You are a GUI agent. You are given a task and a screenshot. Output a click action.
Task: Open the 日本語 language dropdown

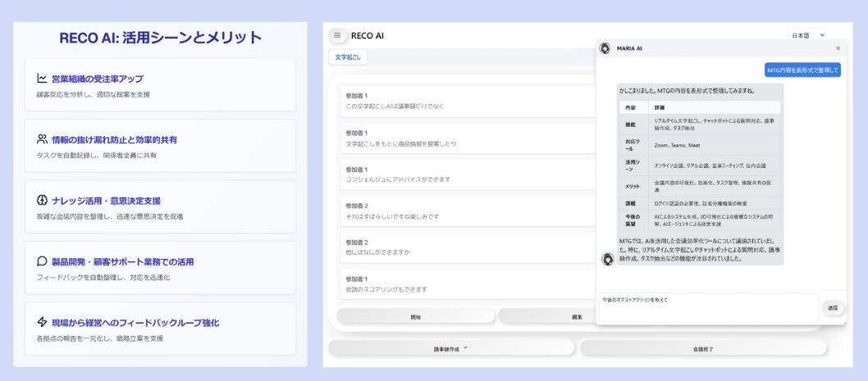[x=807, y=35]
